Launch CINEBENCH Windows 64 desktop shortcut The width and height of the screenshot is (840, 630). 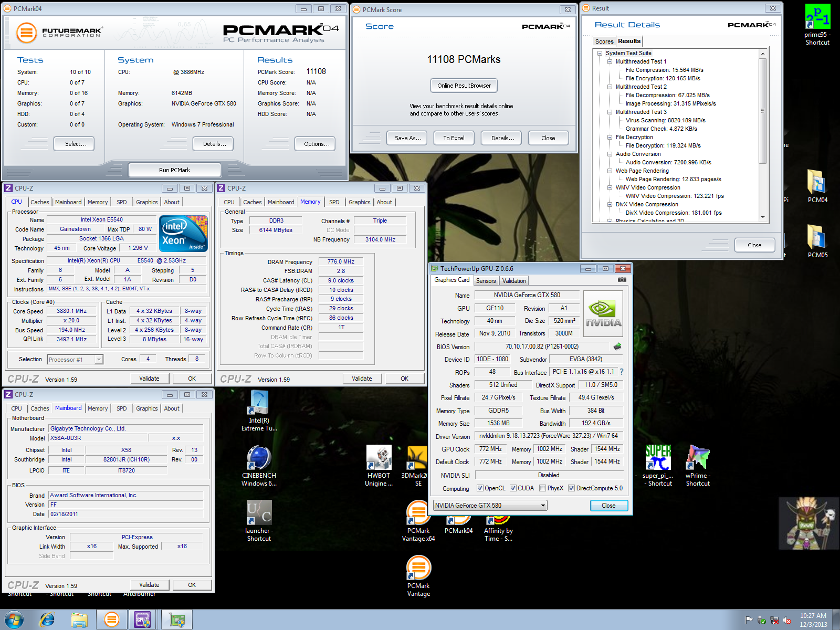(x=259, y=466)
